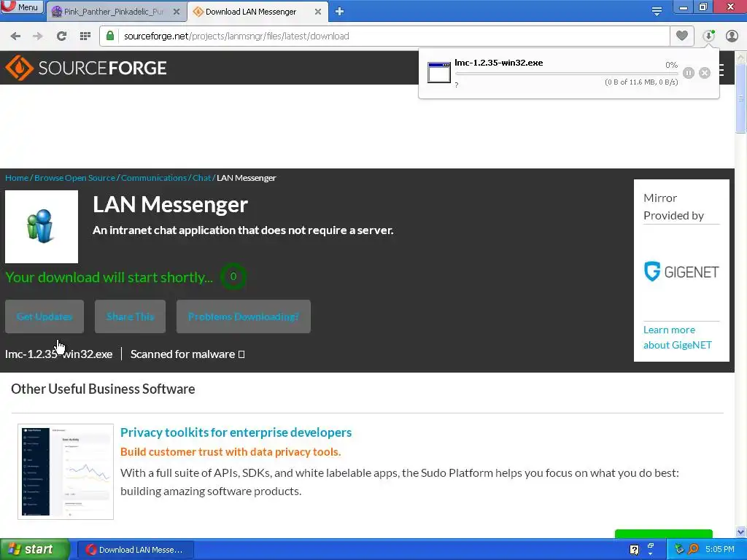Click the download countdown circle

pyautogui.click(x=233, y=276)
